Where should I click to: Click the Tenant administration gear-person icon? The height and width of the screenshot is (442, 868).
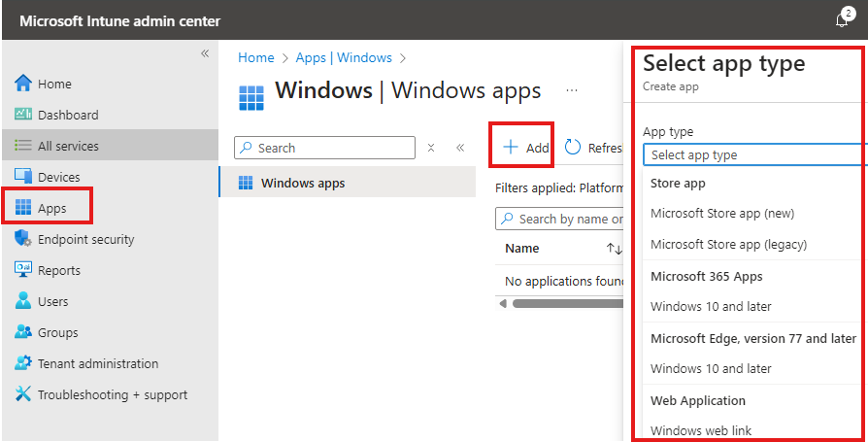point(23,362)
